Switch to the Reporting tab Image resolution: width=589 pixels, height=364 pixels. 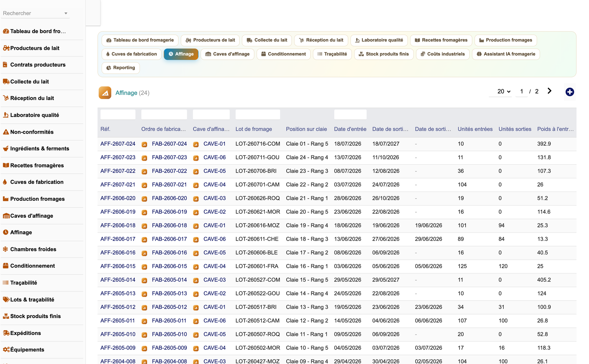point(121,68)
